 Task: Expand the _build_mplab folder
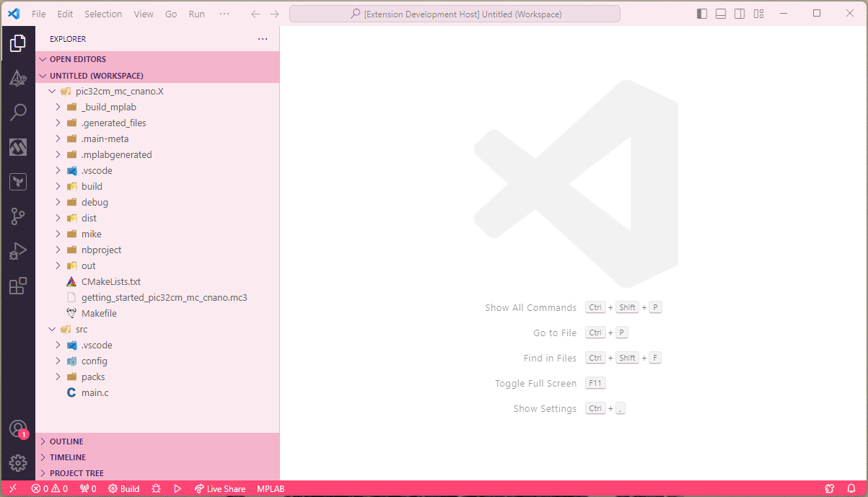(x=157, y=107)
